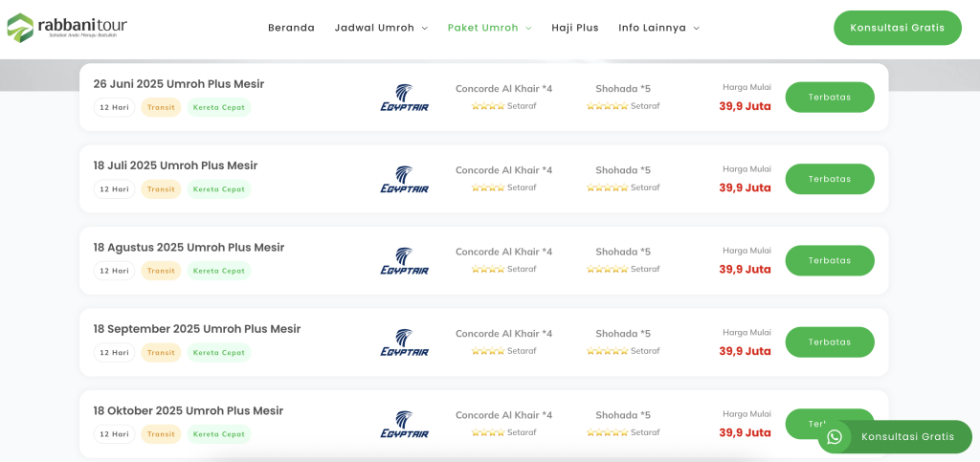Click the top Konsultasi Gratis button
The image size is (980, 462).
pos(898,28)
